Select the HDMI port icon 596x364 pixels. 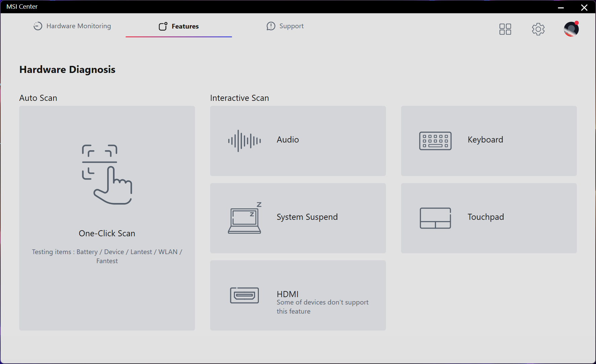[244, 295]
